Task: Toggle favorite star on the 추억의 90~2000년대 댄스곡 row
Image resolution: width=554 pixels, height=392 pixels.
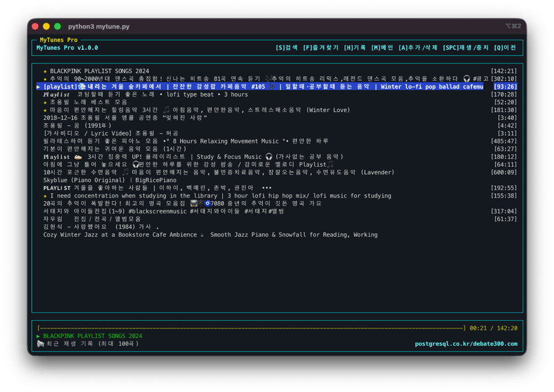Action: 44,78
